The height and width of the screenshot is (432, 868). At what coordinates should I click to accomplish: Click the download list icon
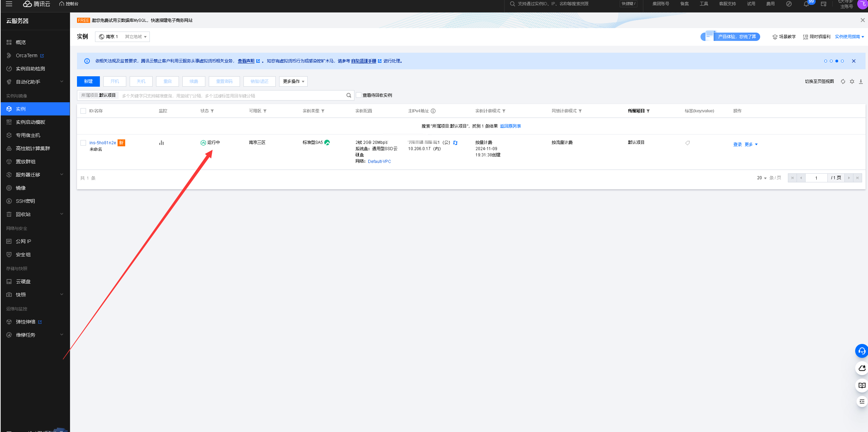pos(861,81)
